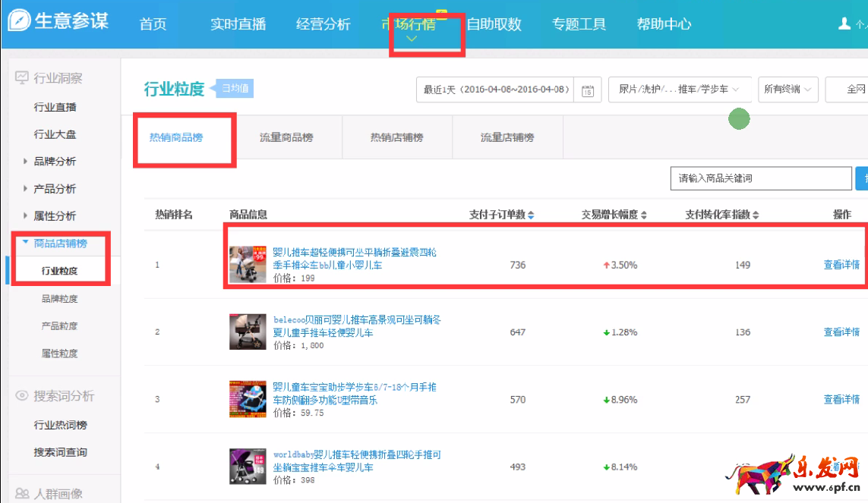
Task: Expand 品牌分析 in sidebar
Action: tap(26, 162)
